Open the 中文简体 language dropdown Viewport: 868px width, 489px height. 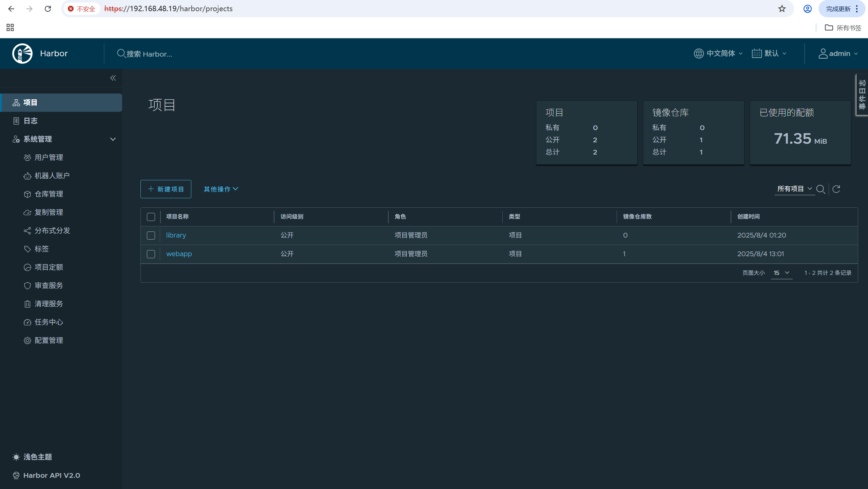point(718,54)
